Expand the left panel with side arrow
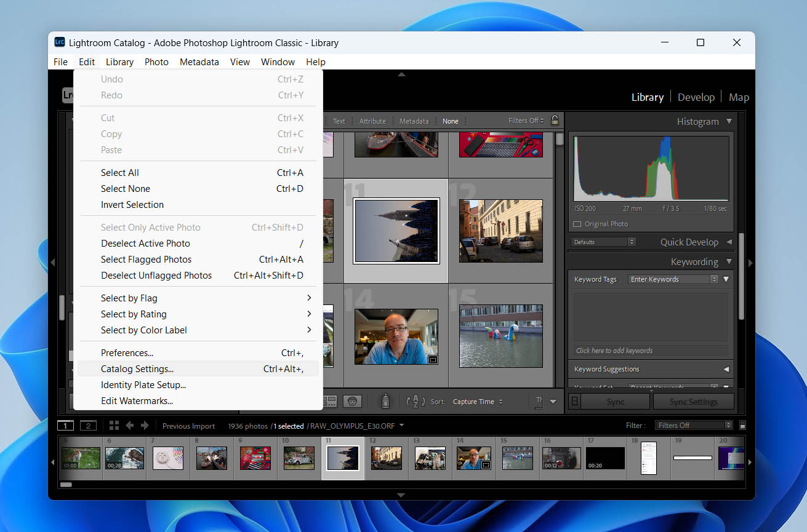807x532 pixels. (x=52, y=263)
